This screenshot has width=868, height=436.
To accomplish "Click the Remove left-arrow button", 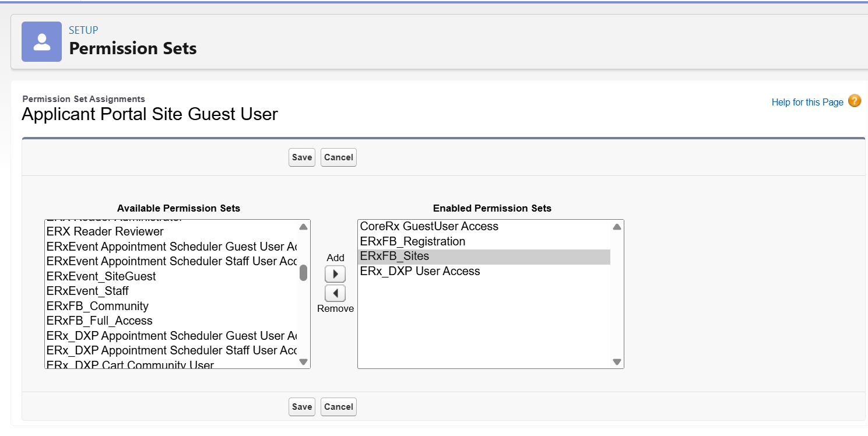I will (x=335, y=293).
